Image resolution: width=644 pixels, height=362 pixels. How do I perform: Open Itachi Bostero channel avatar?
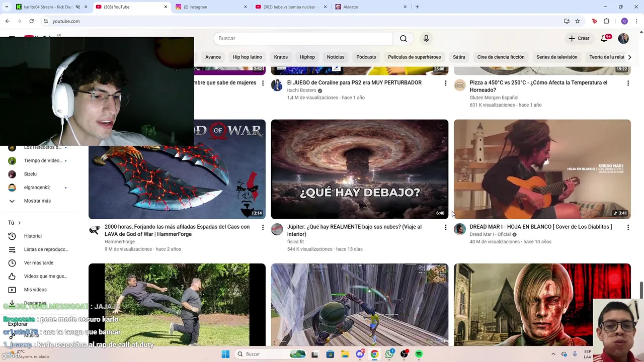(277, 85)
